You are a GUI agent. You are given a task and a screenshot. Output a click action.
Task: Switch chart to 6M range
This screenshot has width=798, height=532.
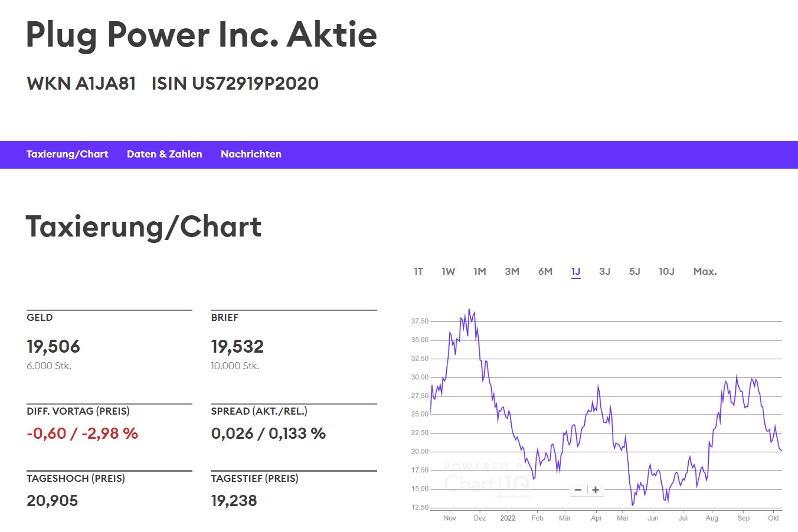pos(545,271)
